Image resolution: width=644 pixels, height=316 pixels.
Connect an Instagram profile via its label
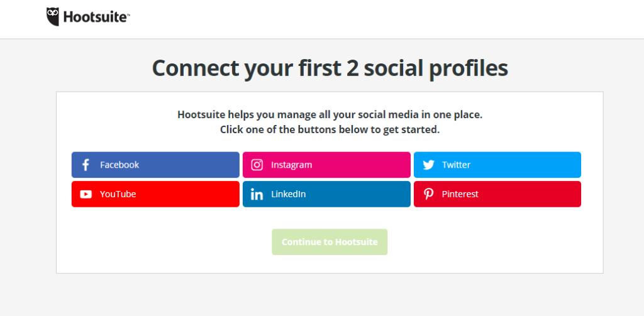(291, 165)
